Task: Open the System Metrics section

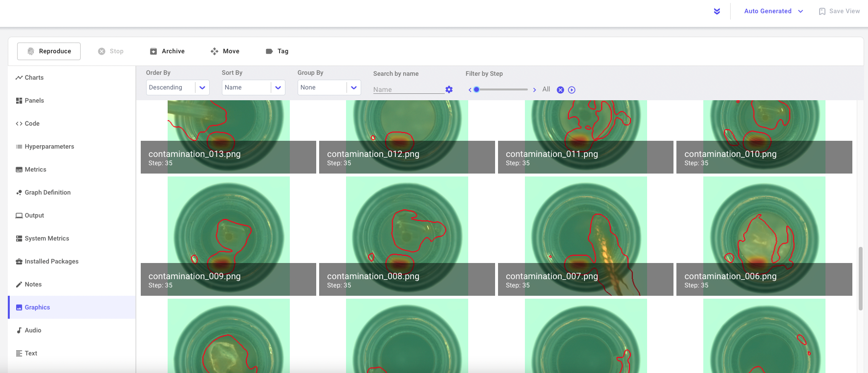Action: [47, 239]
